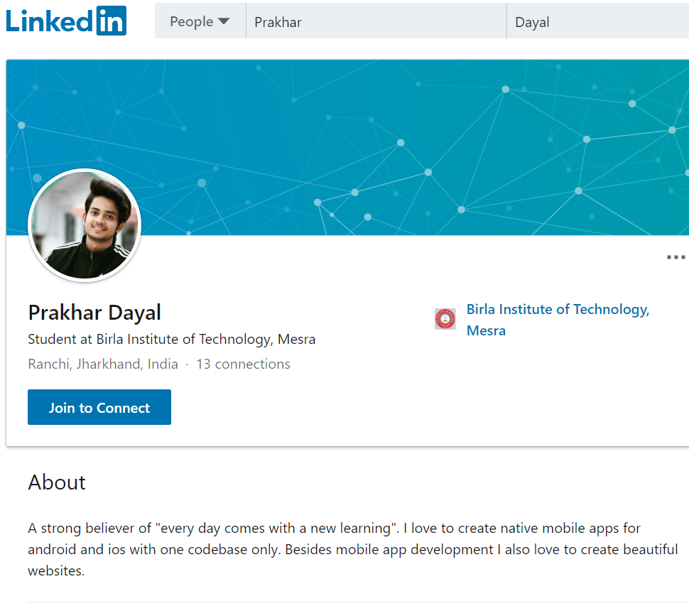
Task: Open the three-dot more options menu
Action: coord(676,257)
